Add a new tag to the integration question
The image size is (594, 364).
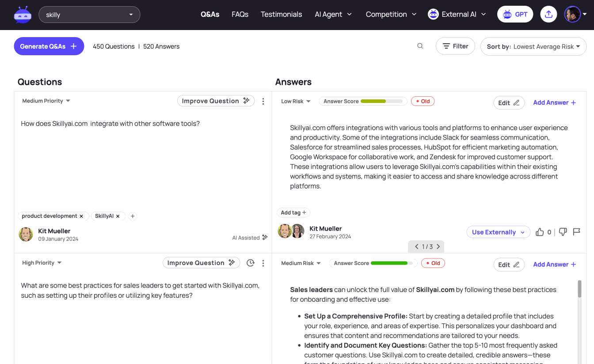[133, 216]
